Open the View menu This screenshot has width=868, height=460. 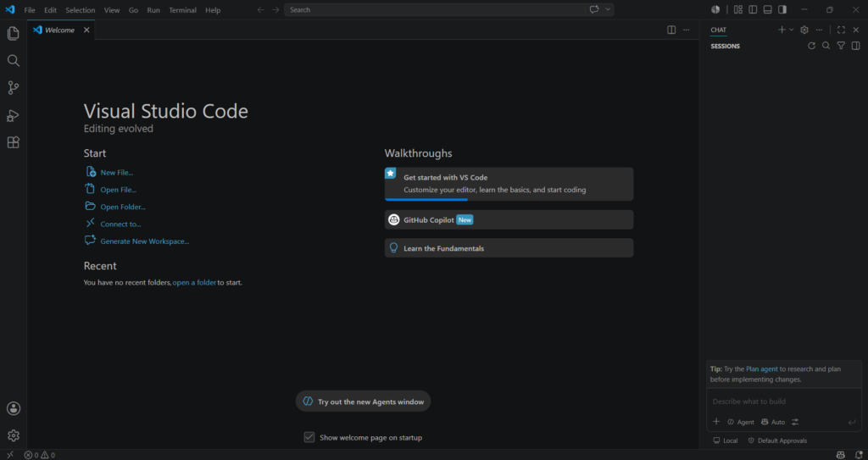(112, 10)
